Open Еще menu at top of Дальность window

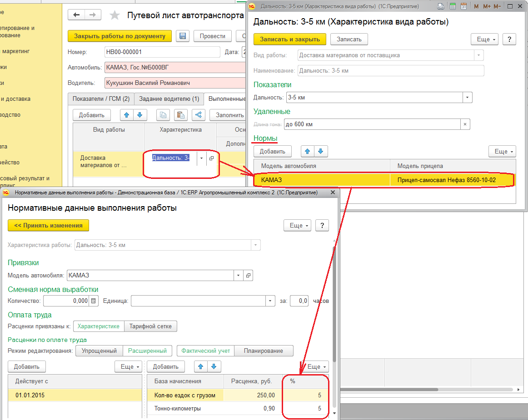coord(484,40)
